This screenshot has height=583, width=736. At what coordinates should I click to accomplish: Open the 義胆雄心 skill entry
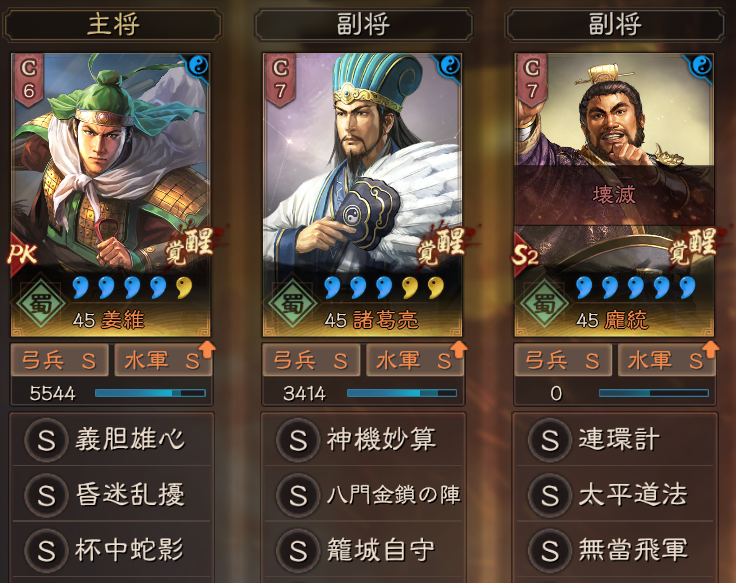tap(112, 440)
